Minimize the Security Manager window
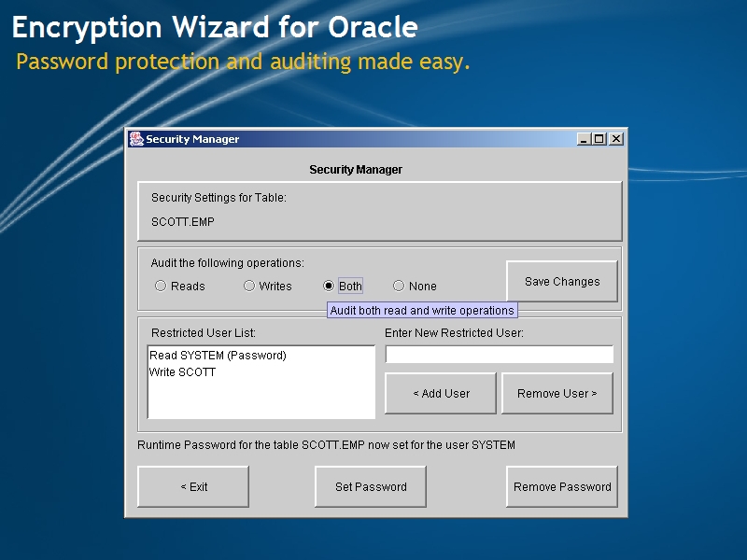Viewport: 747px width, 560px height. (585, 139)
